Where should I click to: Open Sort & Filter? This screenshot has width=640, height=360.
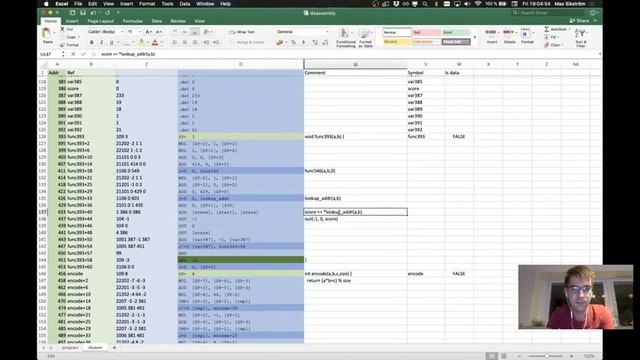point(580,38)
